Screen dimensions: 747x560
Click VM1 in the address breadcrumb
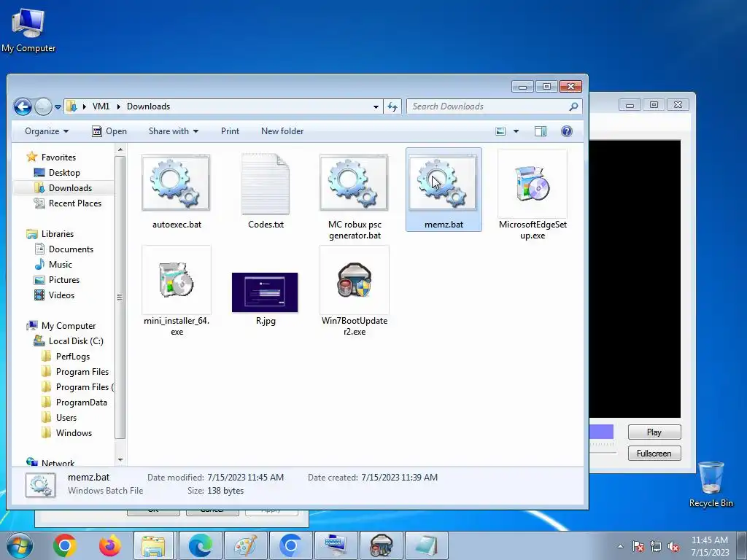tap(101, 106)
